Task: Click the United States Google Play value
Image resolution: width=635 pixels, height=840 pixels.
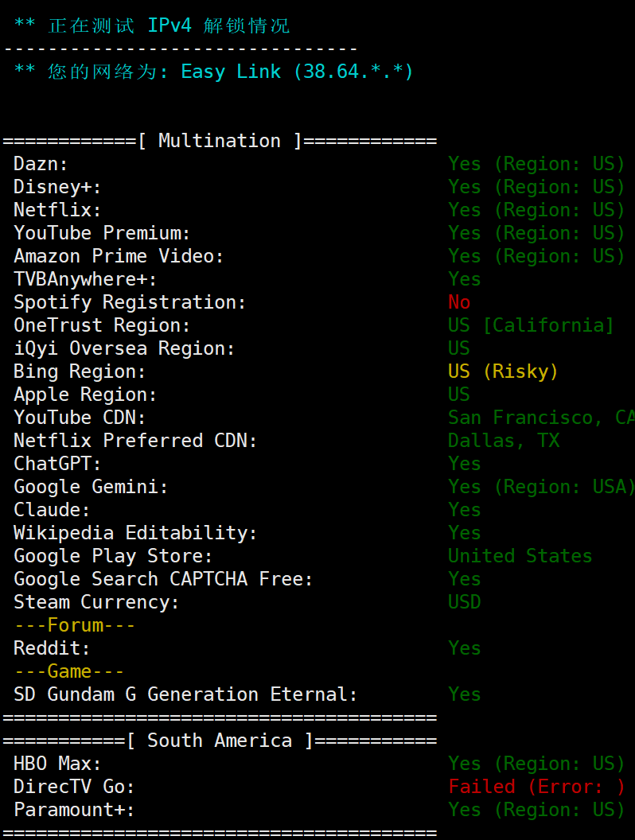Action: coord(520,556)
